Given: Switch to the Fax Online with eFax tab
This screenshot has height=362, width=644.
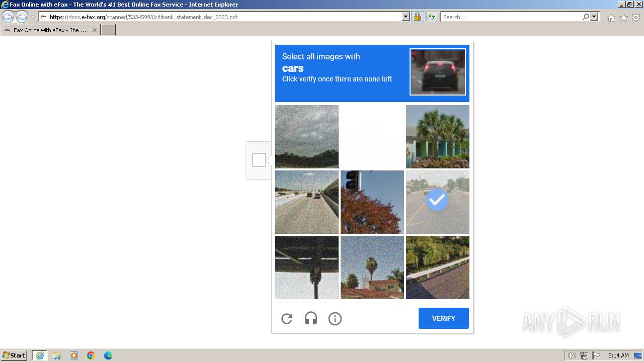Looking at the screenshot, I should pos(49,30).
